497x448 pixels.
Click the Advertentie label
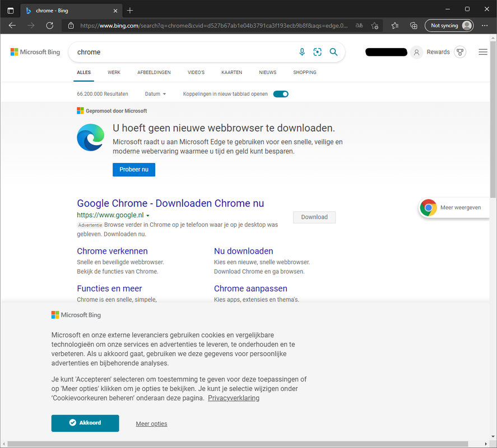click(90, 225)
